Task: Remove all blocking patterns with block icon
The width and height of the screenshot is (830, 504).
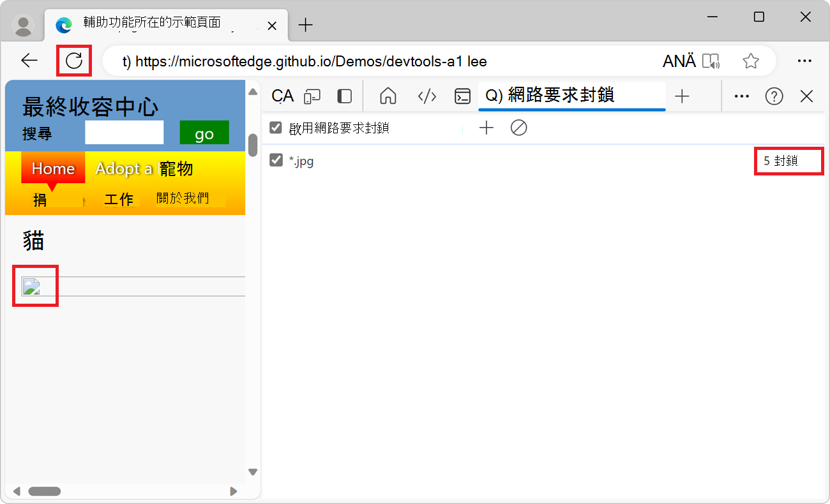Action: pos(518,128)
